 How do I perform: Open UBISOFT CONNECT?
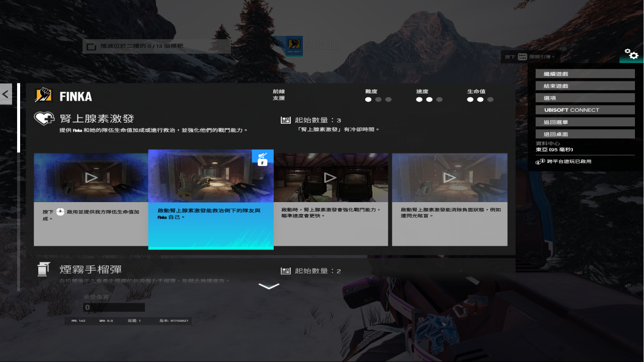(585, 110)
